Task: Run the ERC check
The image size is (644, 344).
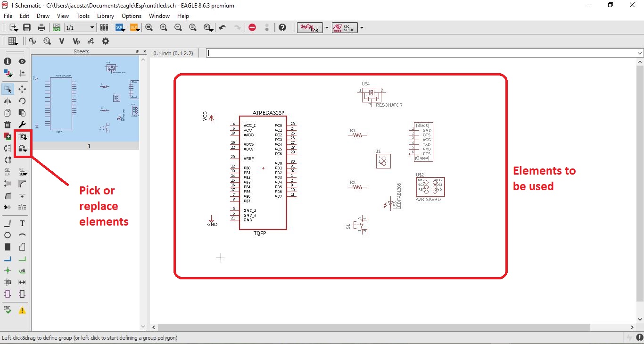Action: (x=8, y=310)
